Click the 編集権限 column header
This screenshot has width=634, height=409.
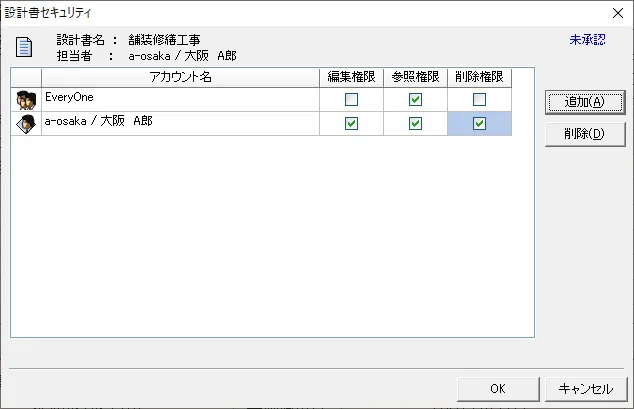(351, 77)
